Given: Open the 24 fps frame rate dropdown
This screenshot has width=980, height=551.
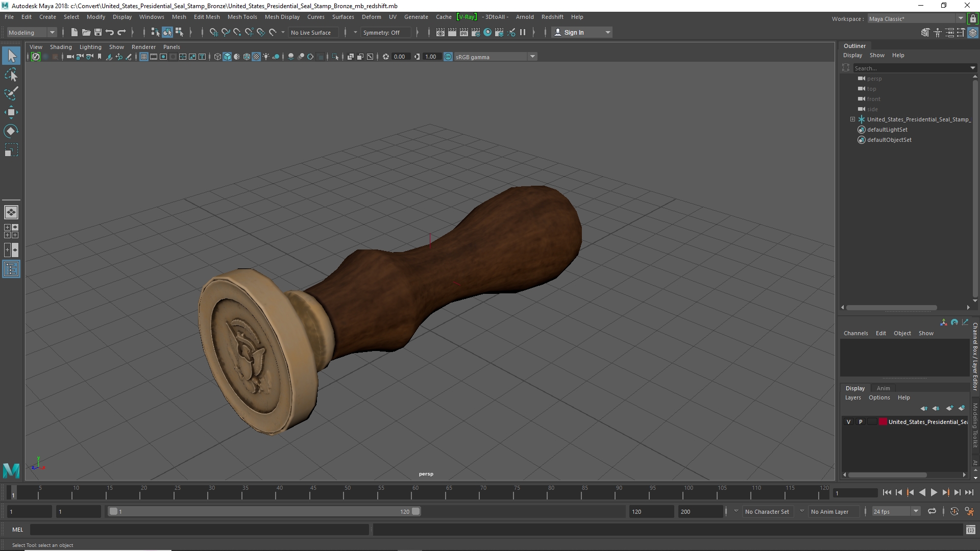Looking at the screenshot, I should coord(896,511).
